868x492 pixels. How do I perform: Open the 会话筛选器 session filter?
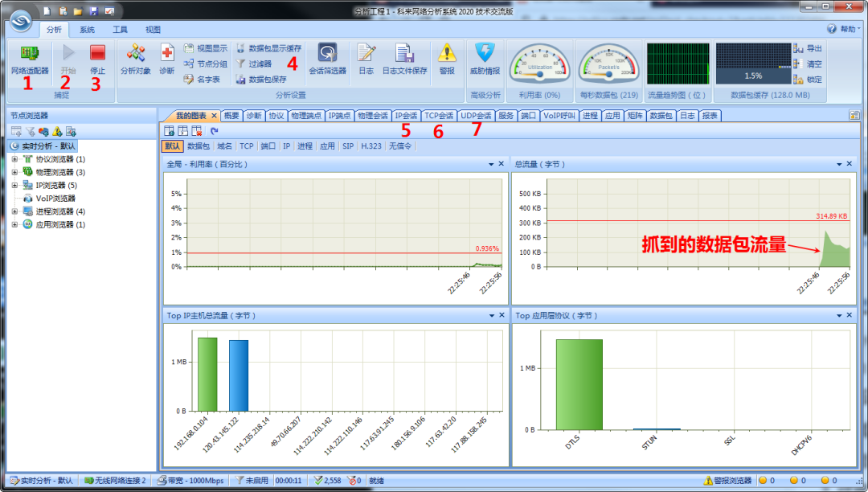coord(328,59)
